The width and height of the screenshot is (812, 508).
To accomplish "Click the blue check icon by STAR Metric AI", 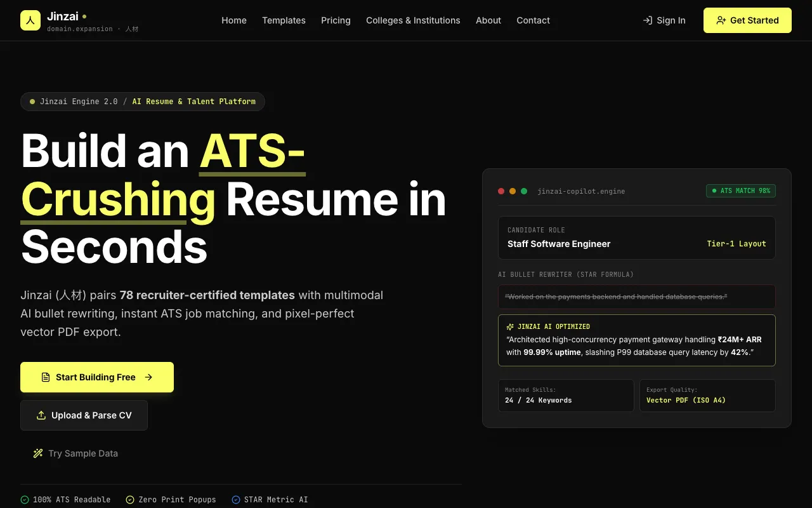I will point(236,500).
